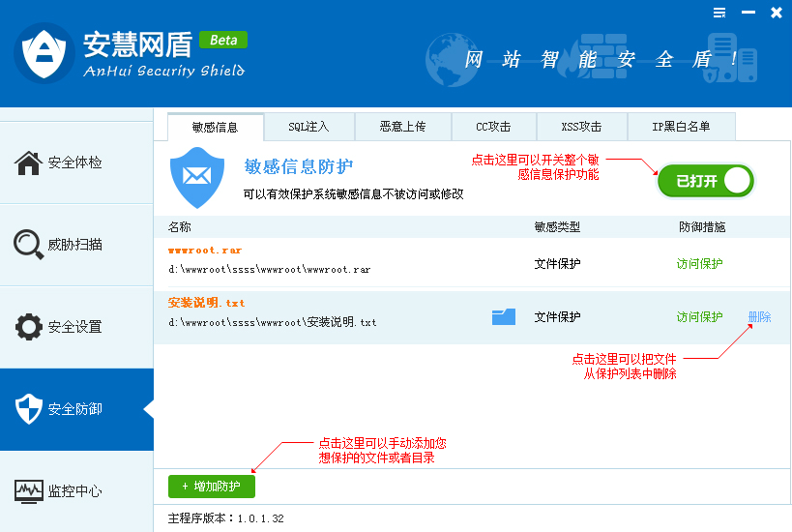Go to the XSS攻击 tab

point(581,127)
